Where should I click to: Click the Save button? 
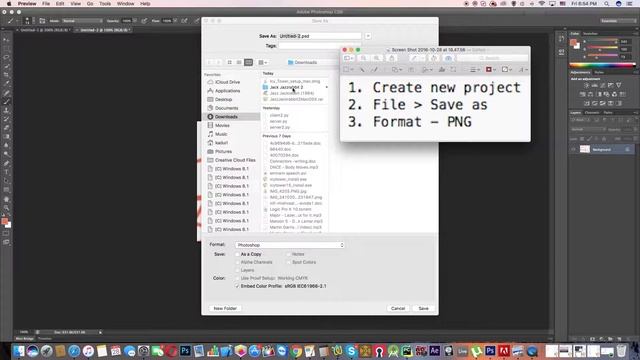pos(423,309)
